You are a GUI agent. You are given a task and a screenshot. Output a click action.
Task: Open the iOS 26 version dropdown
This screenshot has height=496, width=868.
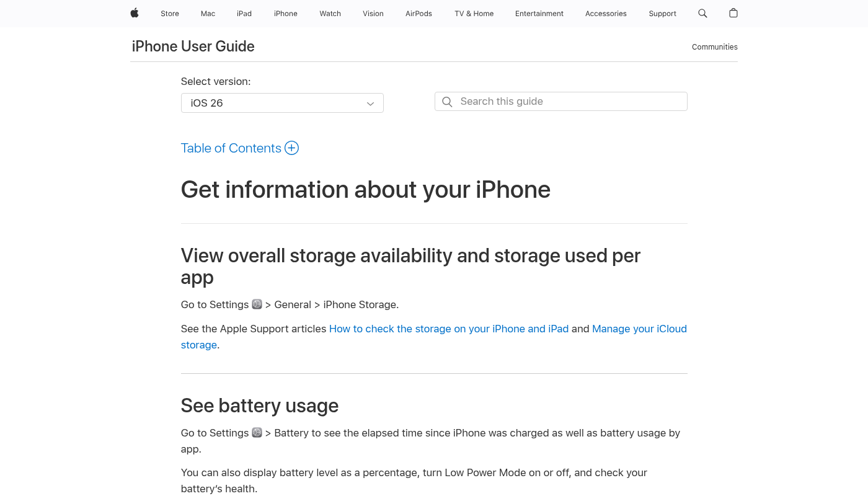click(x=282, y=103)
